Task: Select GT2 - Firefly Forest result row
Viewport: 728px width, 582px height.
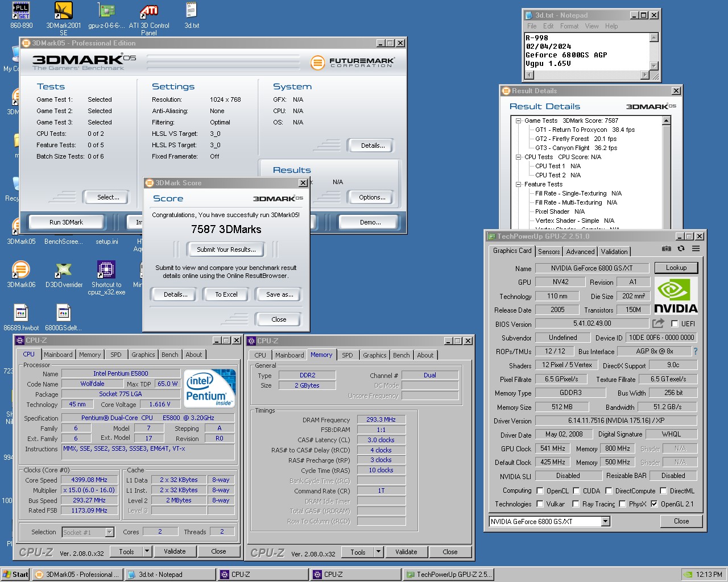Action: (x=576, y=139)
